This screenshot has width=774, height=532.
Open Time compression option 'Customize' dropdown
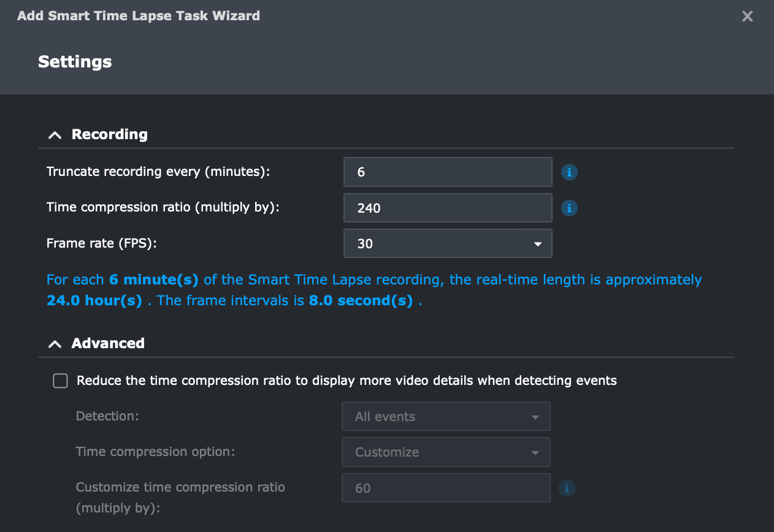[446, 452]
